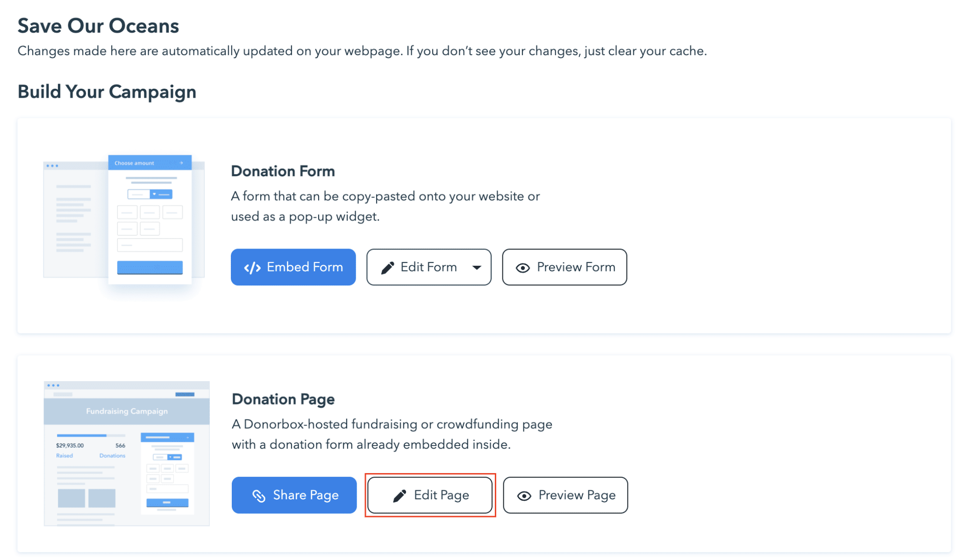Click the Save Our Oceans heading
This screenshot has width=957, height=560.
pos(98,26)
